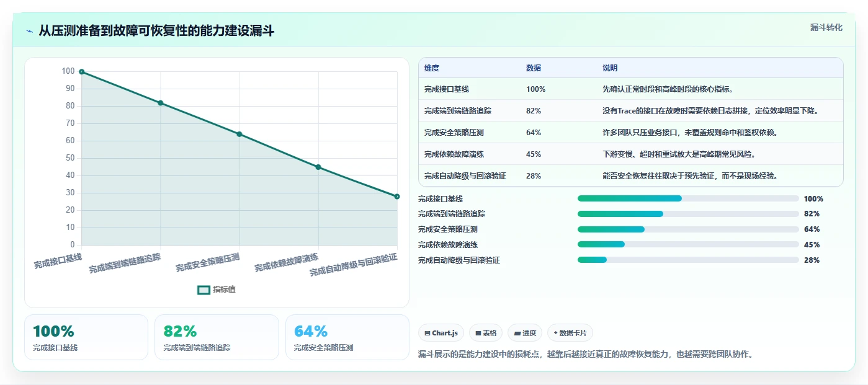Click the chart data point at value 82
Viewport: 868px width, 385px height.
tap(161, 103)
